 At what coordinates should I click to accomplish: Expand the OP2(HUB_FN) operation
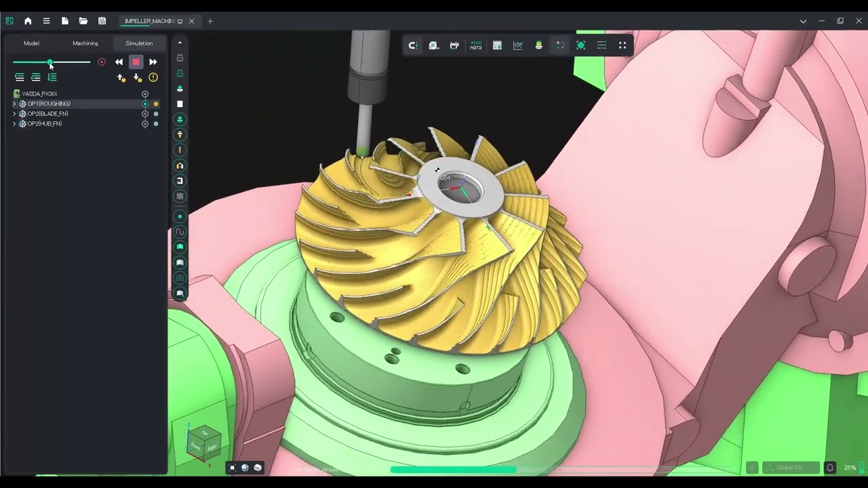pyautogui.click(x=14, y=124)
